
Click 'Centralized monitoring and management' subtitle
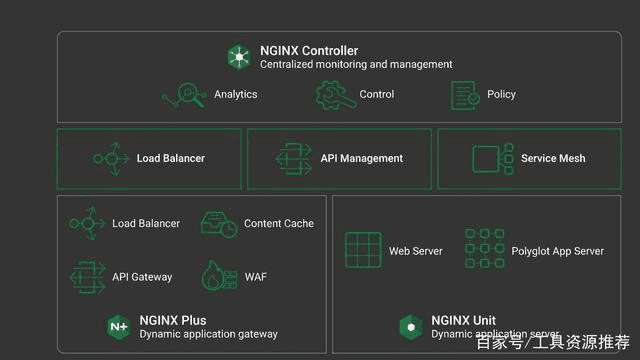356,64
